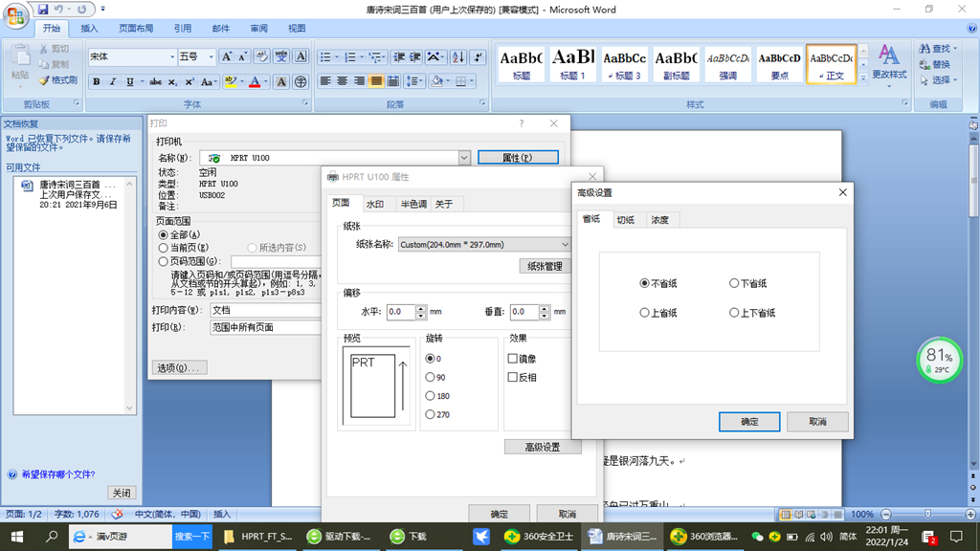Enable 反相 invert checkbox
This screenshot has width=980, height=551.
513,377
